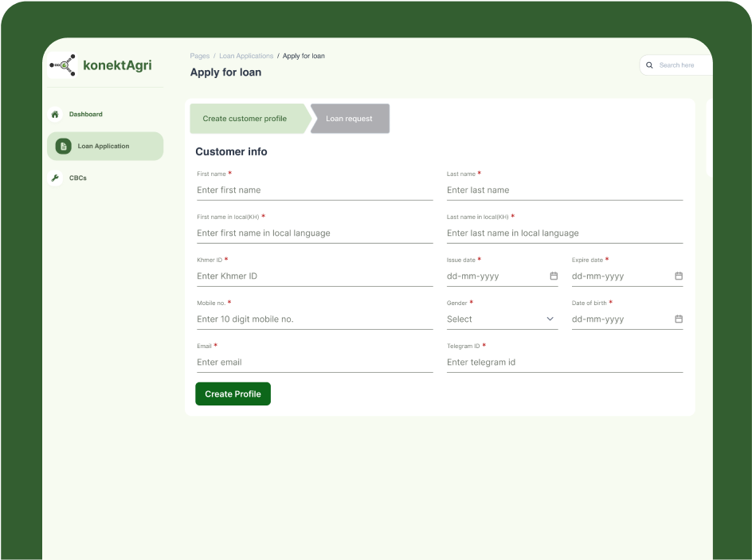Click the konektAgri brand name
This screenshot has height=560, width=752.
click(118, 65)
